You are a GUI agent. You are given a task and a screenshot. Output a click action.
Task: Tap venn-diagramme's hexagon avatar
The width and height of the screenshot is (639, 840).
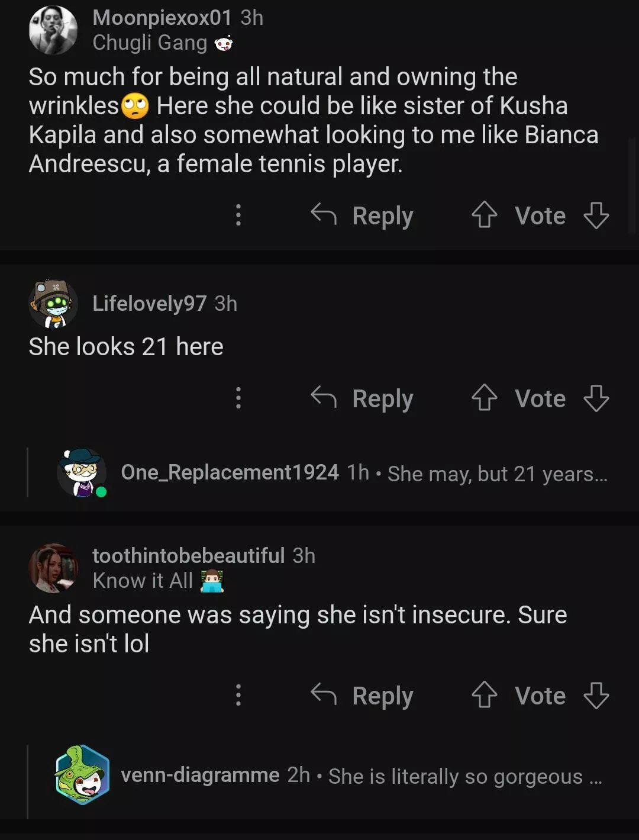click(x=82, y=775)
